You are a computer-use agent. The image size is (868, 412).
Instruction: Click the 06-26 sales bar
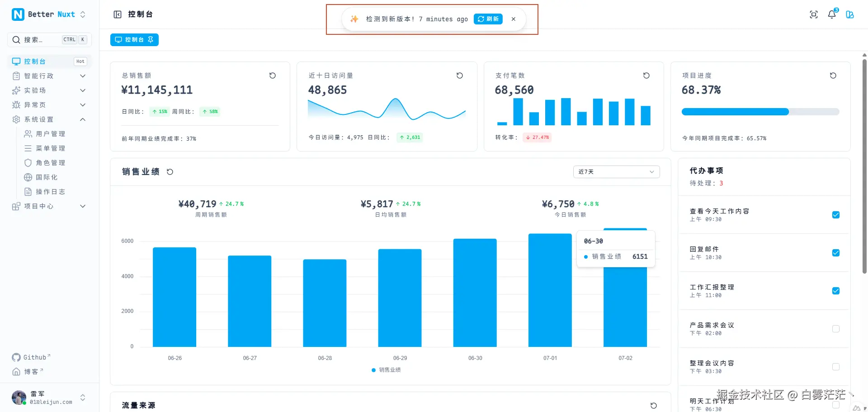(x=175, y=297)
